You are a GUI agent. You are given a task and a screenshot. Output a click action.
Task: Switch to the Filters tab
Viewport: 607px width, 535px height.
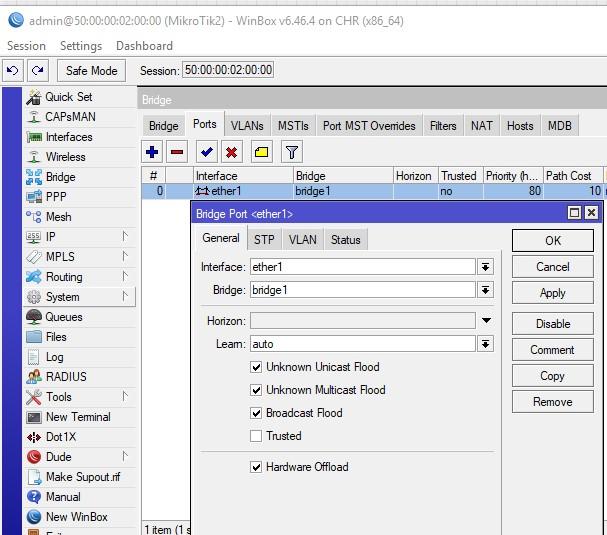[443, 126]
